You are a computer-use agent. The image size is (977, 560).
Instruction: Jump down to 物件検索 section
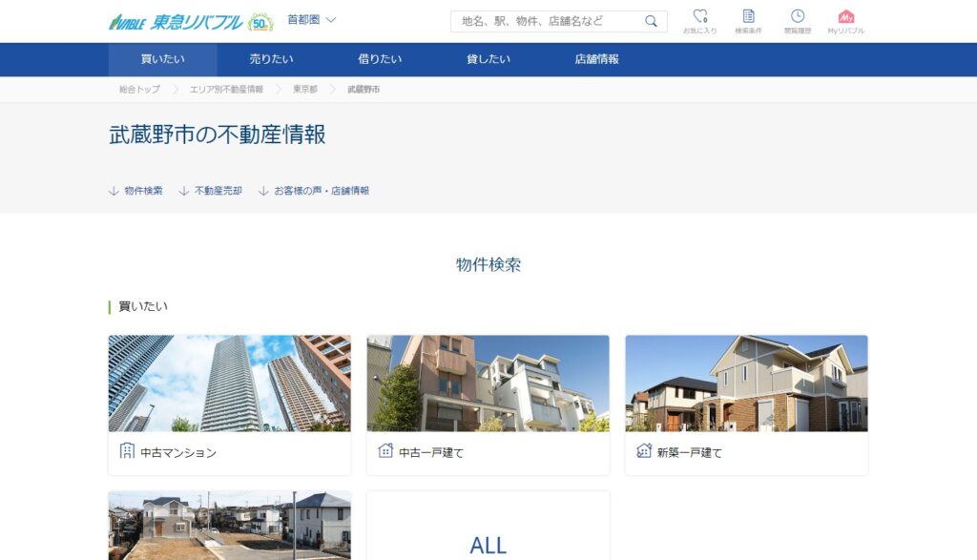click(x=135, y=191)
